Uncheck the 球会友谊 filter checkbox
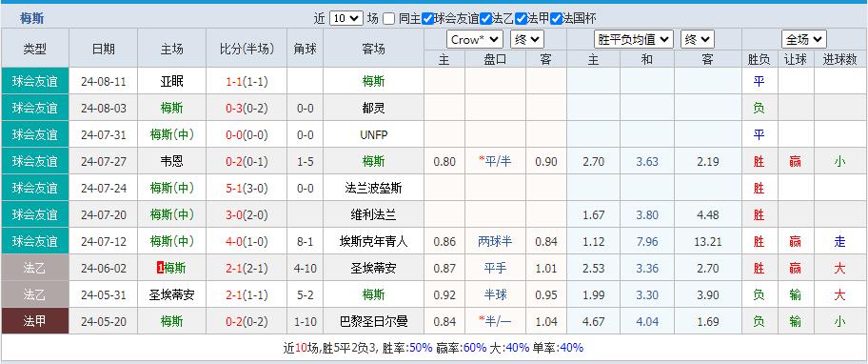Image resolution: width=868 pixels, height=364 pixels. coord(427,19)
